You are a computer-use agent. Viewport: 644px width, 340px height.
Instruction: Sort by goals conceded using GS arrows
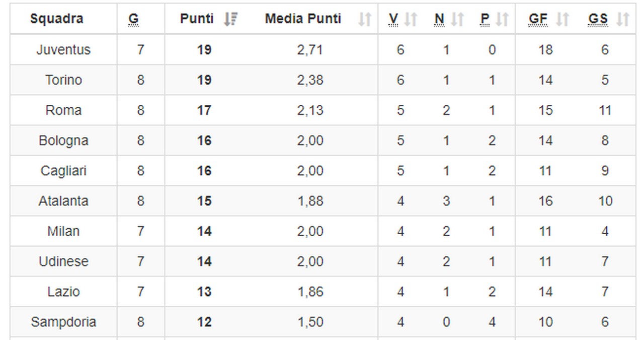pos(623,19)
